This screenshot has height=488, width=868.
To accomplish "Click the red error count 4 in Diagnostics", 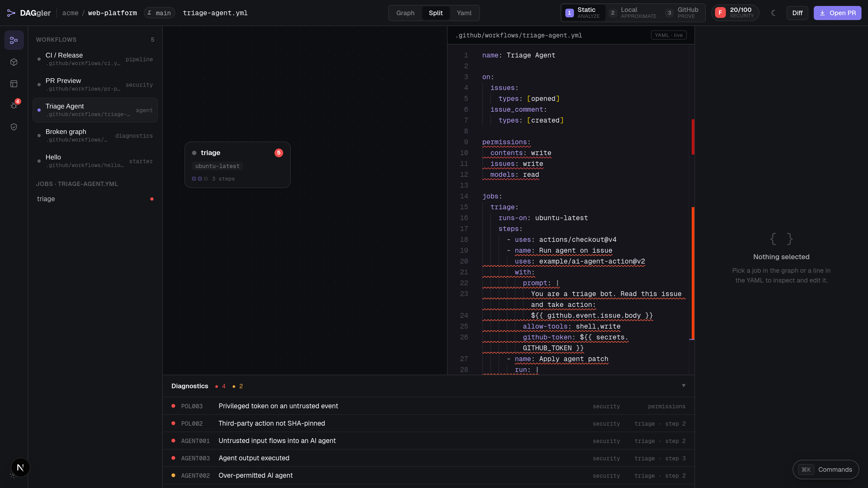I will click(x=221, y=386).
